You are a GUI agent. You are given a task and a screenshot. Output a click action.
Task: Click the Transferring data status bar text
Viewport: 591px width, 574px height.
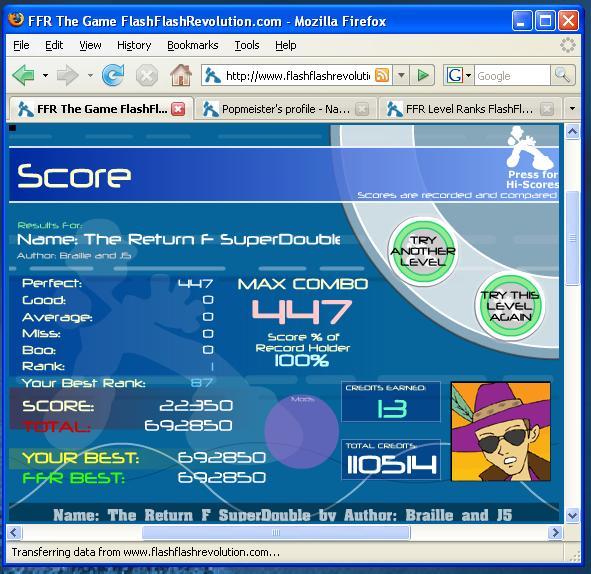tap(145, 553)
